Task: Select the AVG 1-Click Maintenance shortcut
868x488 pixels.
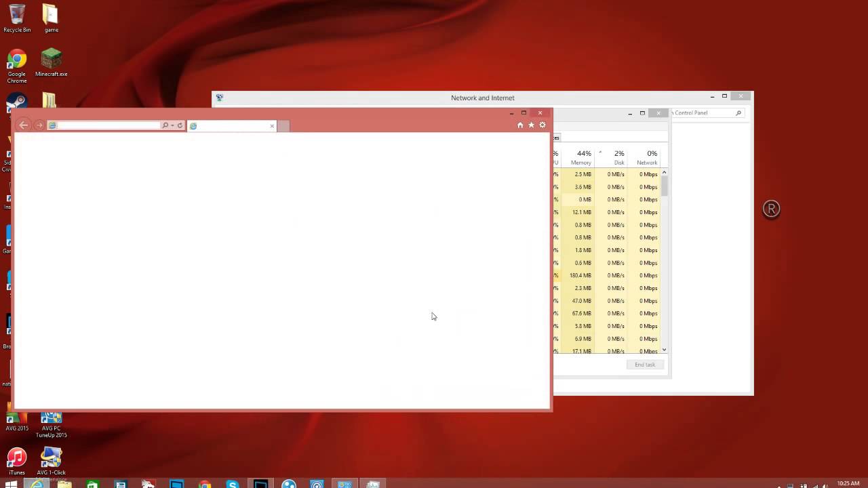Action: (x=52, y=464)
